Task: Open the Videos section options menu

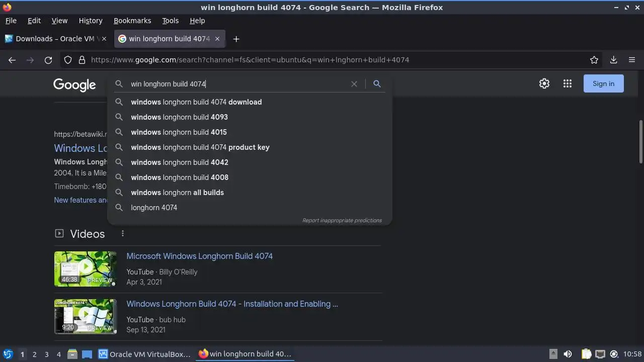Action: pyautogui.click(x=122, y=233)
